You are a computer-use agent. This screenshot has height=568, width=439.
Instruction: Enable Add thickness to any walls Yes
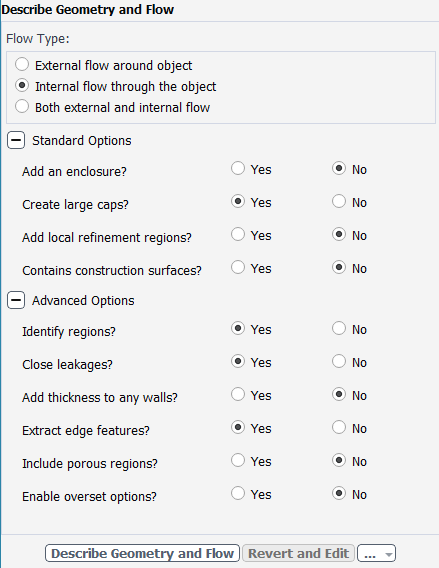click(x=238, y=394)
